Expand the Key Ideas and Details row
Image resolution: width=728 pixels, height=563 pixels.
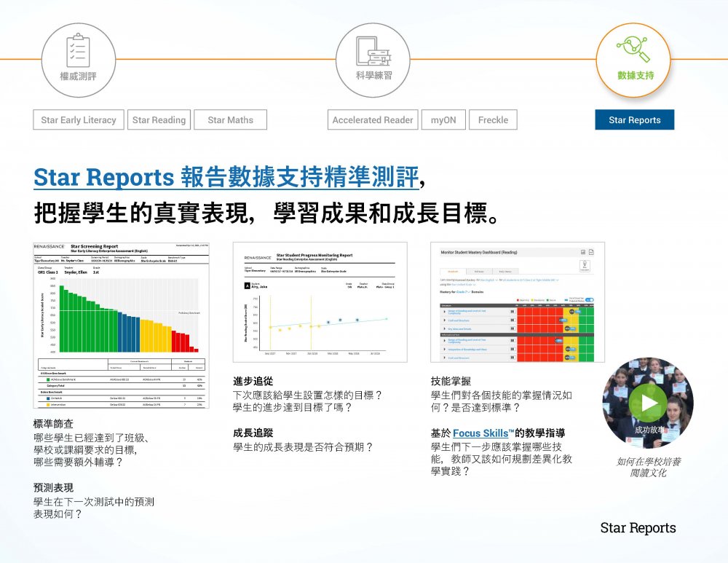pyautogui.click(x=444, y=329)
